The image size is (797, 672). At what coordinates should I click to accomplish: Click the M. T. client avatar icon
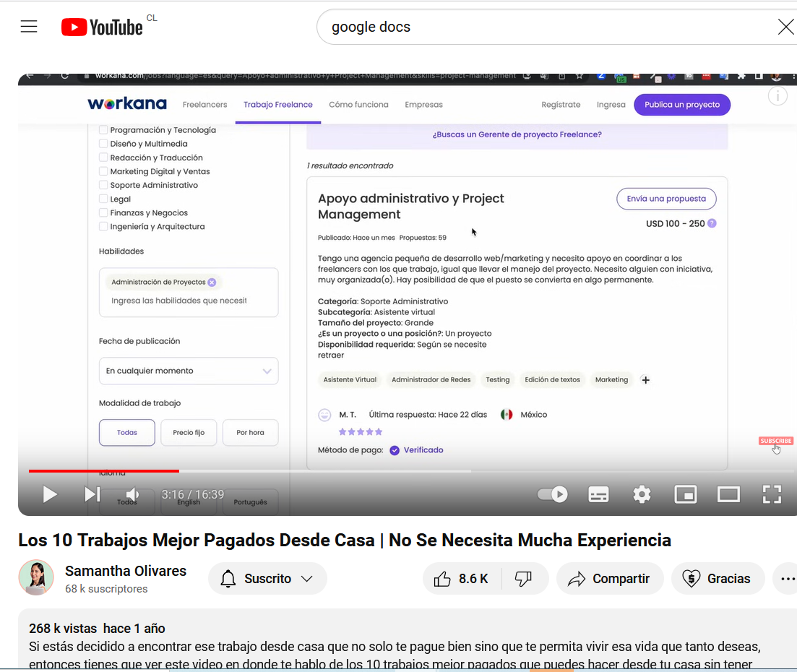(x=324, y=415)
